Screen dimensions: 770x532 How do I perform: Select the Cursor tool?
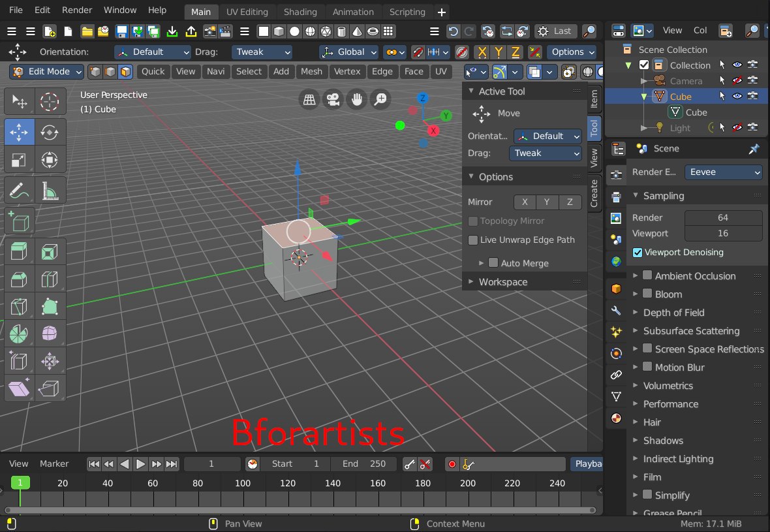[50, 101]
